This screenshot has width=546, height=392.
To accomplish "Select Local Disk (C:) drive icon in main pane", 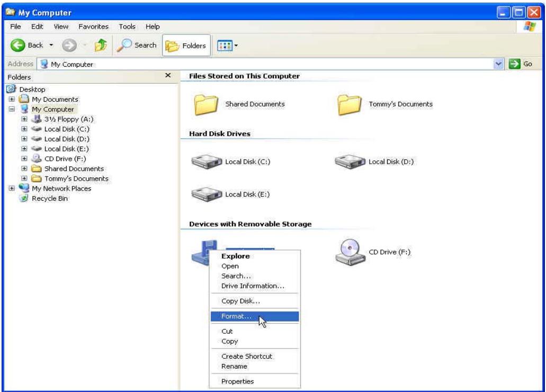I will (207, 162).
